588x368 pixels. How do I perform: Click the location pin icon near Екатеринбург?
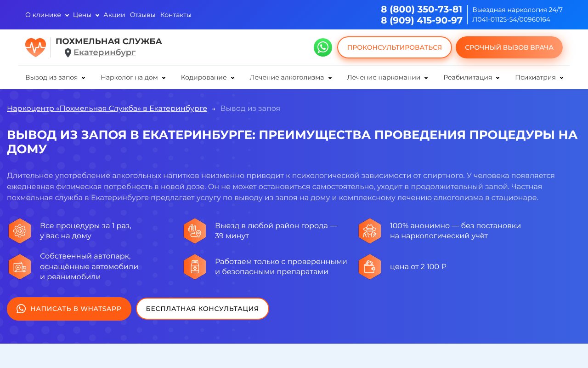pos(68,52)
